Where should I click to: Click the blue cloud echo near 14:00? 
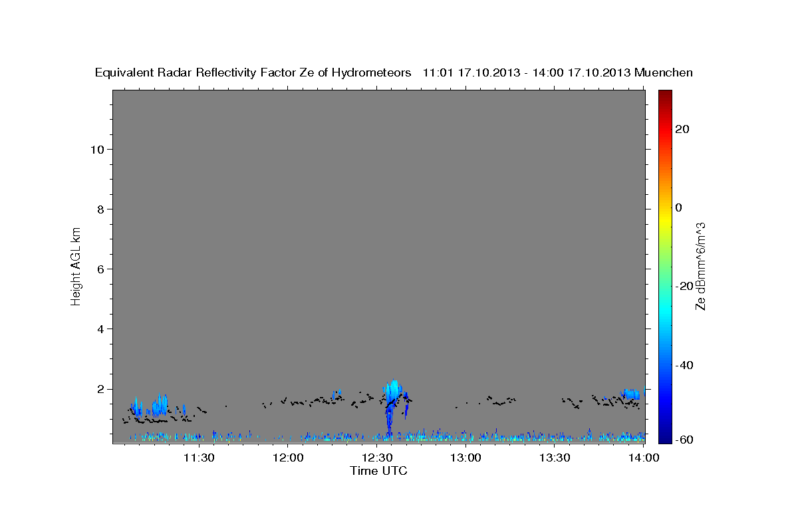pos(630,394)
